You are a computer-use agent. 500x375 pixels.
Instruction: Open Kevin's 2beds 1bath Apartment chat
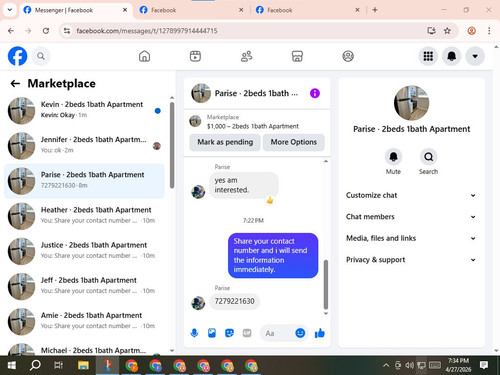[x=84, y=110]
